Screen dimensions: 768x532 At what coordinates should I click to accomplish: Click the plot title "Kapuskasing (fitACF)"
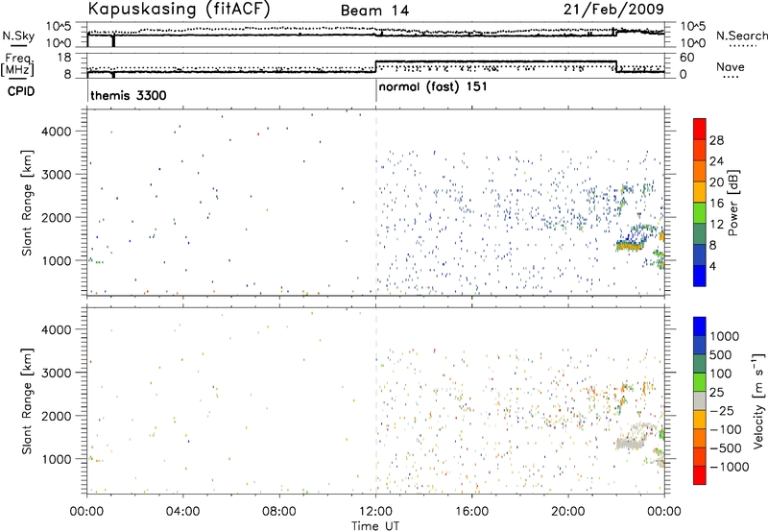click(x=179, y=9)
